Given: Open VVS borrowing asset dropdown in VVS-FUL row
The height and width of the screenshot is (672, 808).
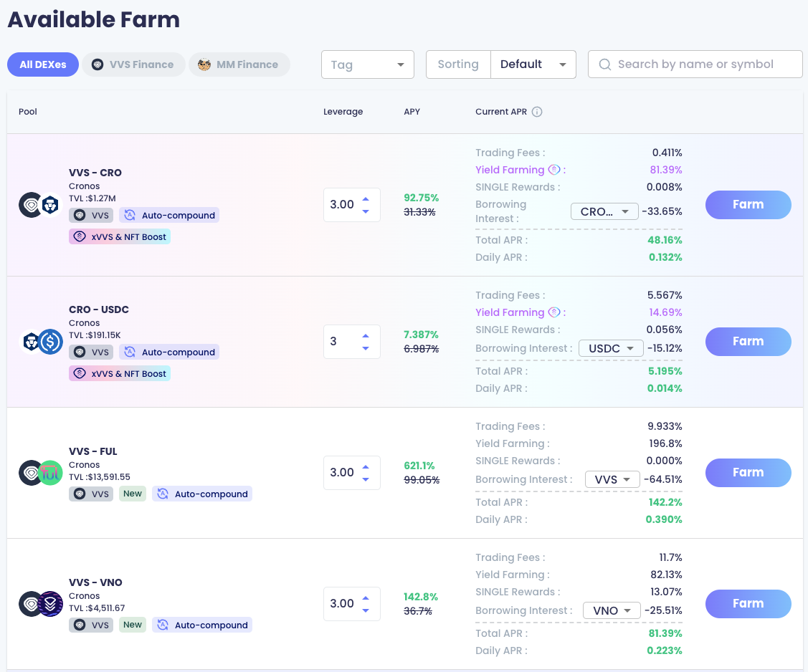Looking at the screenshot, I should [x=612, y=479].
